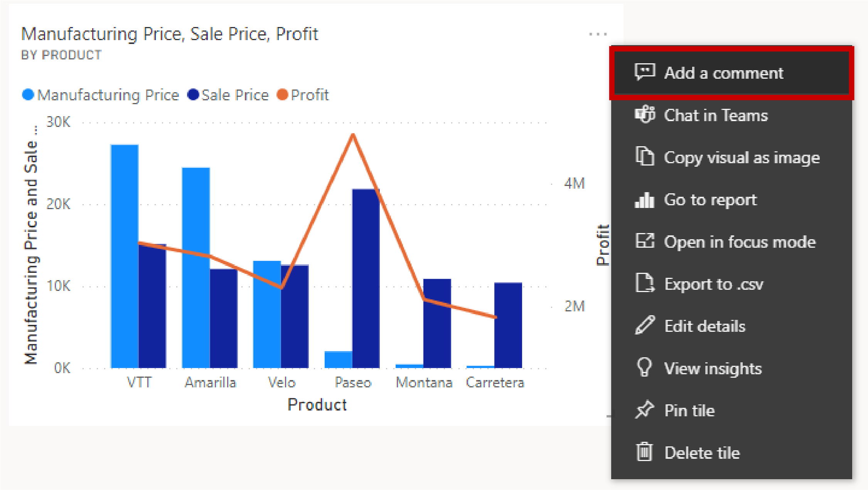Image resolution: width=868 pixels, height=490 pixels.
Task: Click the Chat in Teams icon
Action: point(646,115)
